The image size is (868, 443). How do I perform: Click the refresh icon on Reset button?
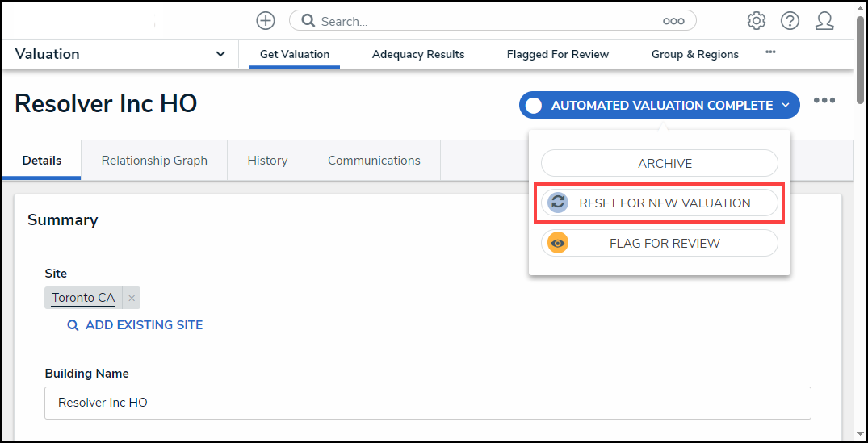point(558,203)
